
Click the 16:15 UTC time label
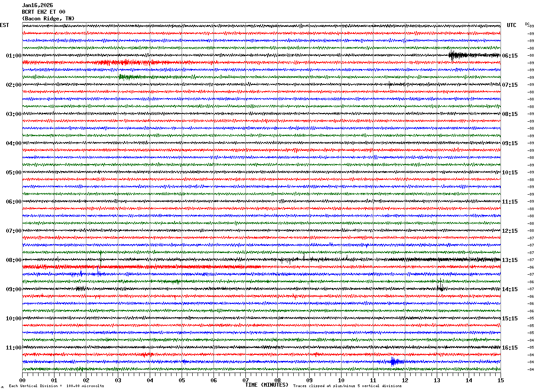[x=510, y=348]
